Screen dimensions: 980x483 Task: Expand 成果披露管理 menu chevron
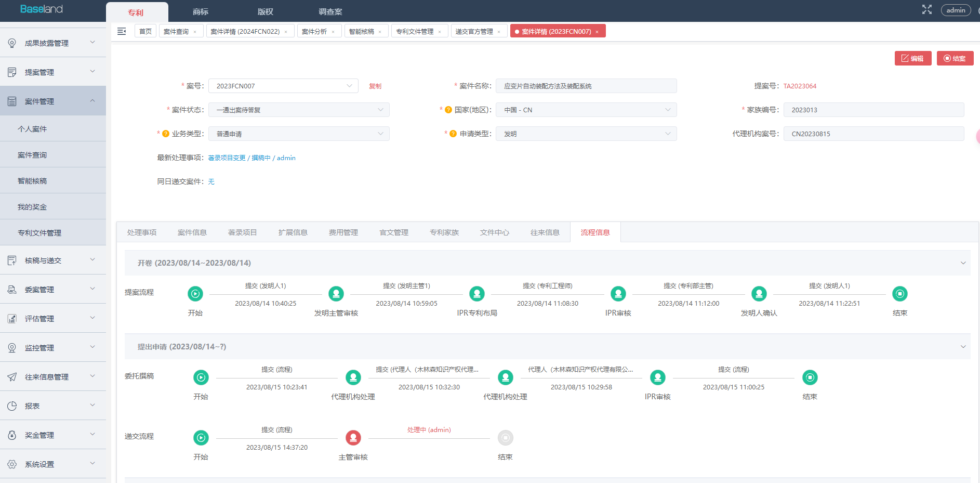click(92, 42)
